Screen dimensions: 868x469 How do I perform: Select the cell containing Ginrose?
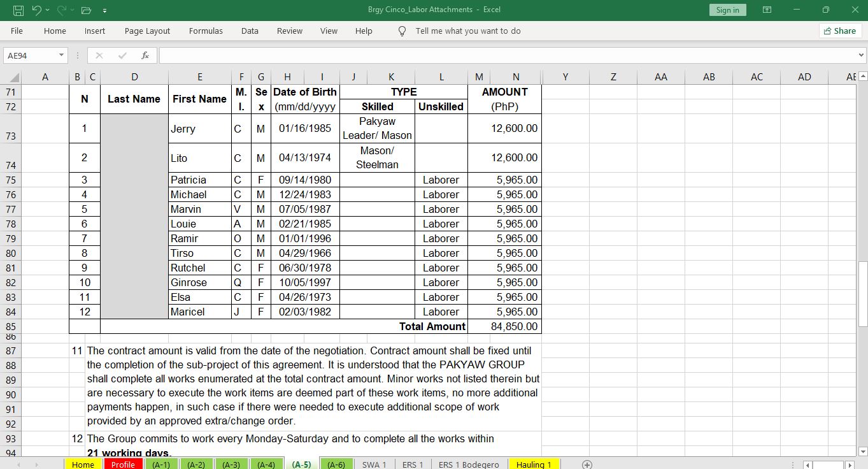[200, 282]
